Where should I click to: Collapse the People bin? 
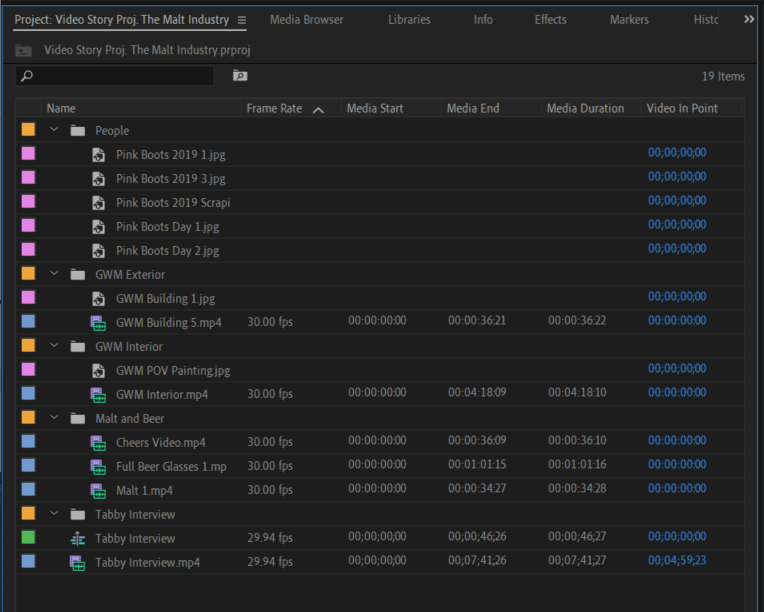[54, 130]
